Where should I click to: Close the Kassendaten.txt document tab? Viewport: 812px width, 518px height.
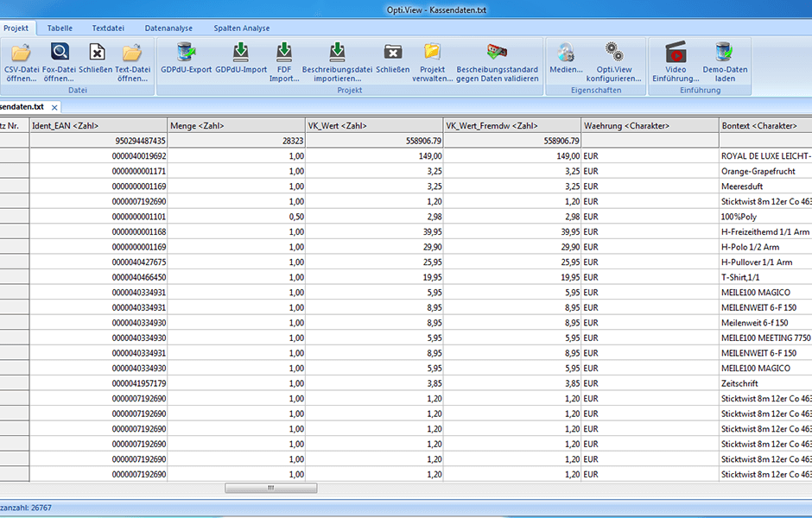(x=54, y=108)
